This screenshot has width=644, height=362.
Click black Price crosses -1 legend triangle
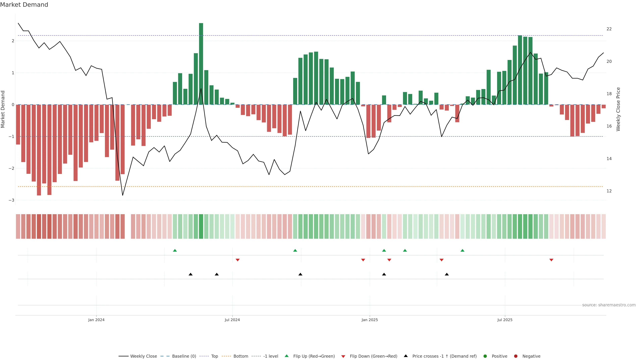coord(406,356)
